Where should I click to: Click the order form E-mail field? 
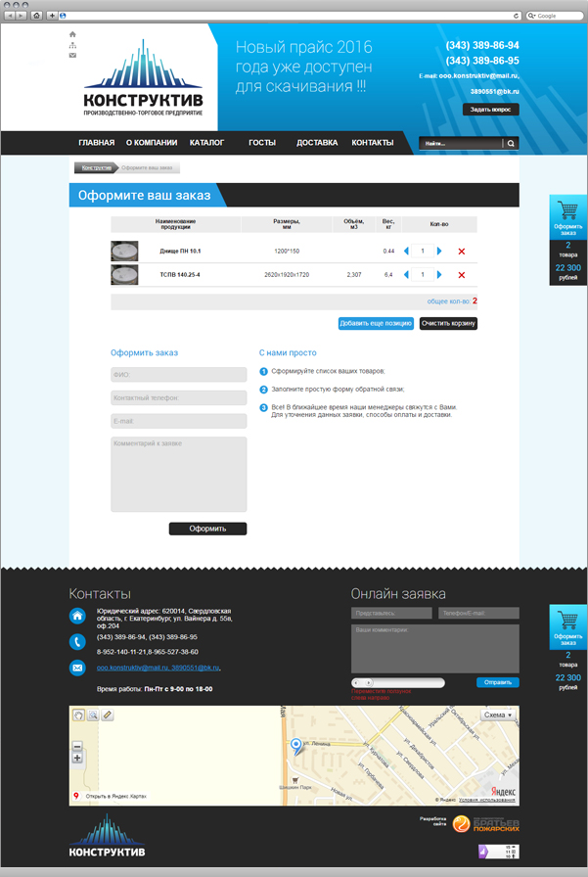[179, 421]
